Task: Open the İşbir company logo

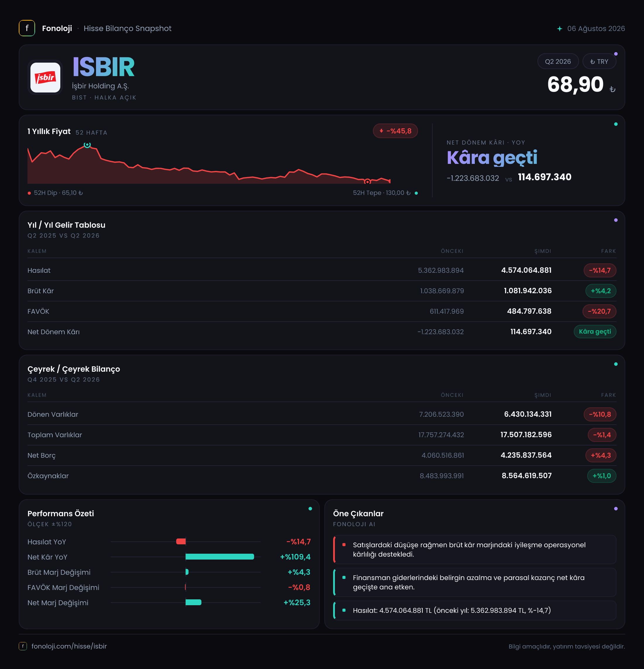Action: 45,78
